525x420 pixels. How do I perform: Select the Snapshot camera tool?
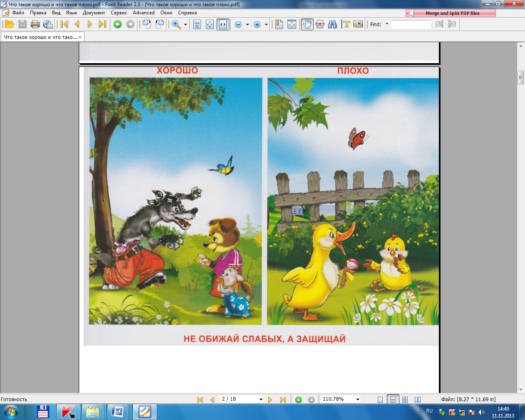[x=358, y=24]
